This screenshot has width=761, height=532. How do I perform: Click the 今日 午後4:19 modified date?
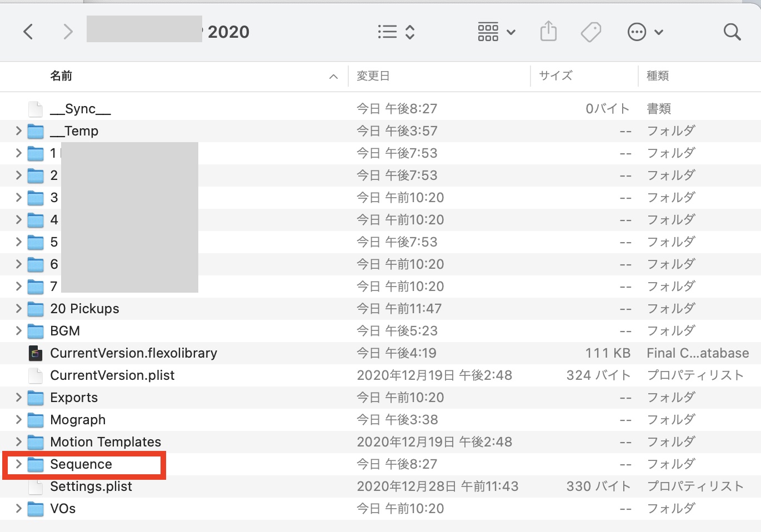[397, 353]
